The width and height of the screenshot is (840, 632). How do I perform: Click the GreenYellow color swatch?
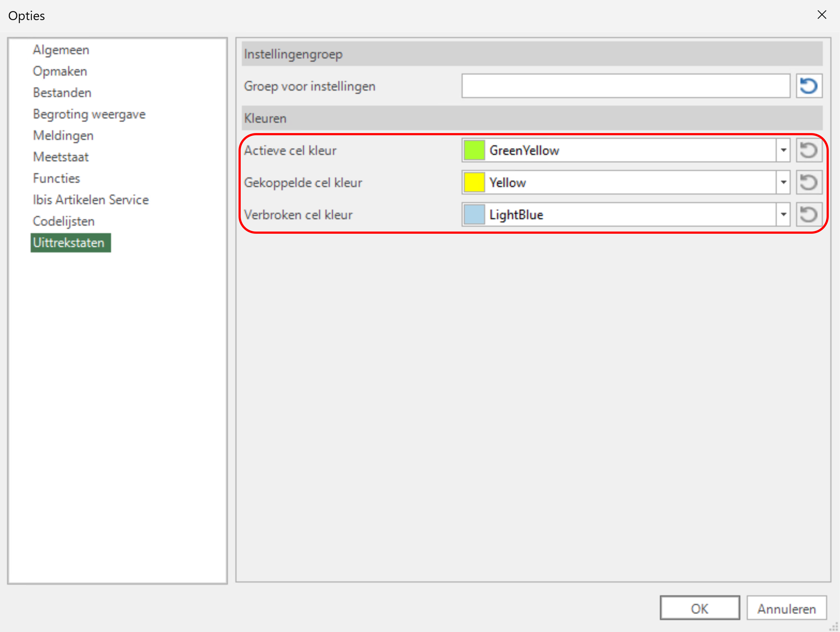coord(474,150)
